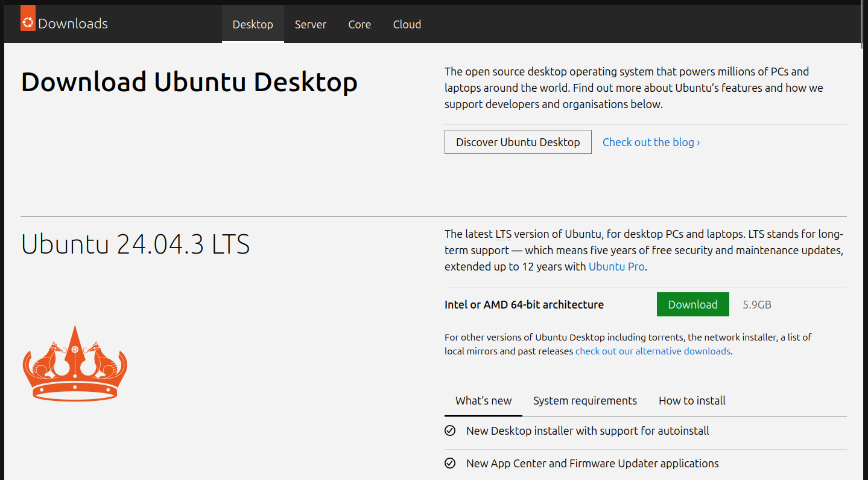Go to the Core downloads tab

tap(360, 24)
